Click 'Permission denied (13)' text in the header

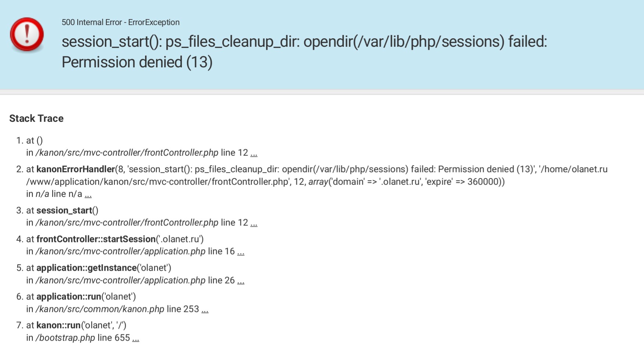coord(137,62)
